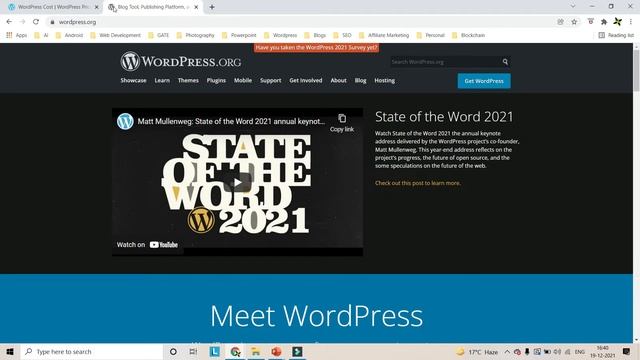
Task: Open the Chrome three-dot menu
Action: [x=631, y=22]
